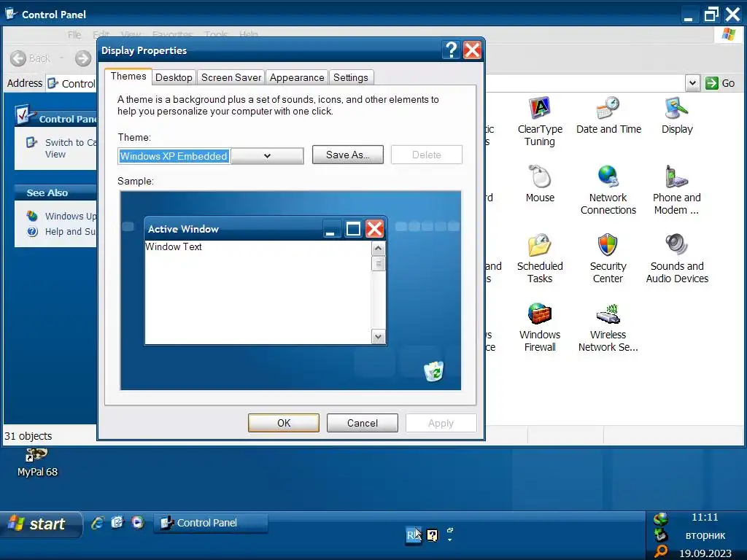Image resolution: width=747 pixels, height=560 pixels.
Task: Launch Internet Explorer from Quick Launch
Action: click(97, 522)
